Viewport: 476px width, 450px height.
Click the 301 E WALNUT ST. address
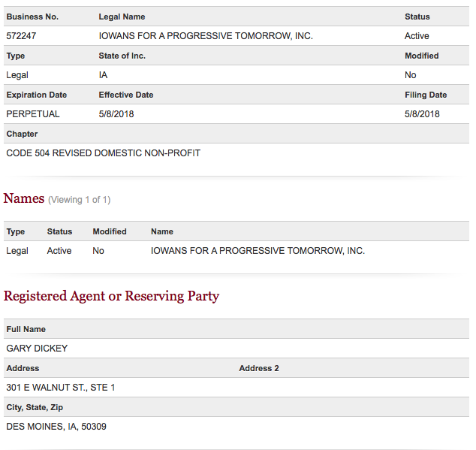pos(61,388)
